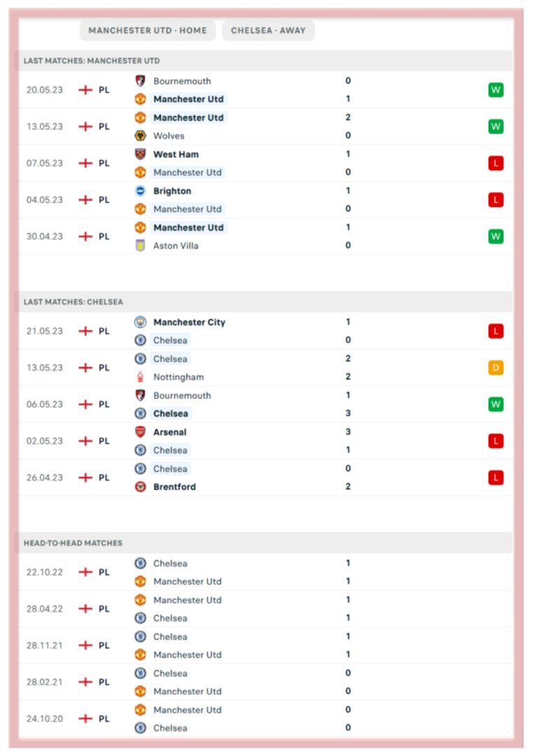Select the Manchester Utd - Home tab
534x756 pixels.
coord(148,31)
